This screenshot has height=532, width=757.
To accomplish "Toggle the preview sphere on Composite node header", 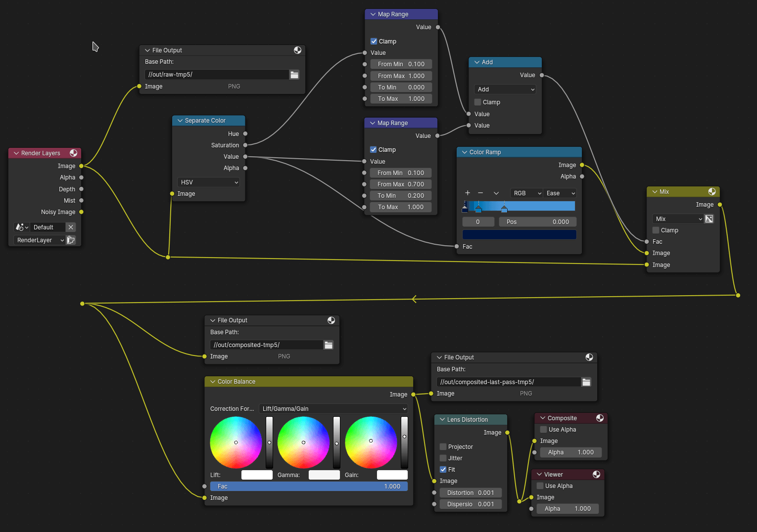I will coord(600,418).
